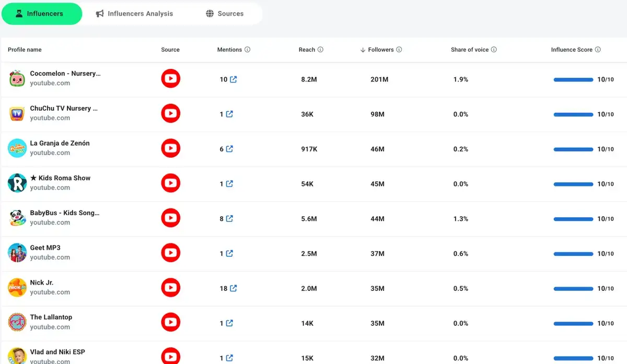Screen dimensions: 627x364
Task: Click the YouTube source icon for The Lallantop
Action: click(170, 322)
